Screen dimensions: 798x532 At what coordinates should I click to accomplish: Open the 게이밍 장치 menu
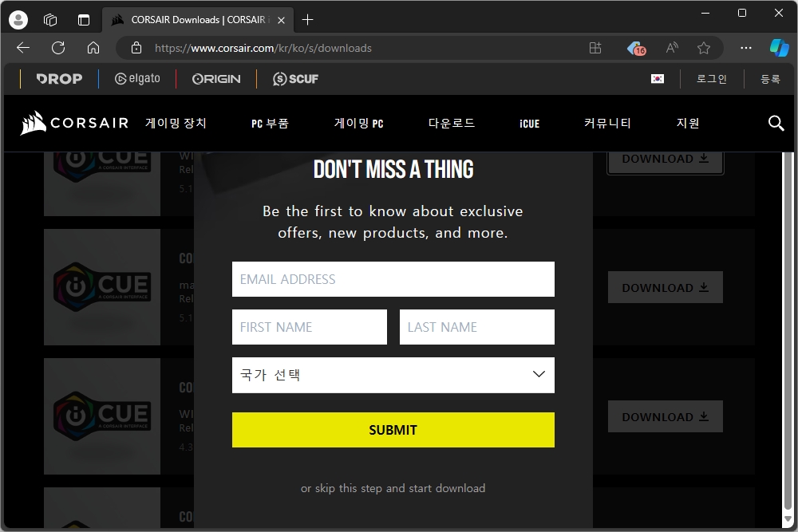[x=176, y=123]
